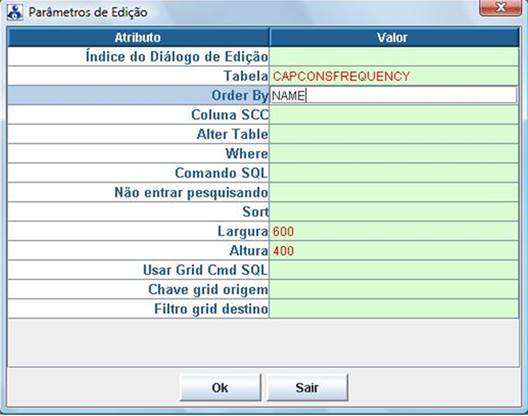The image size is (528, 416).
Task: Click the Alter Table value cell
Action: coord(394,134)
